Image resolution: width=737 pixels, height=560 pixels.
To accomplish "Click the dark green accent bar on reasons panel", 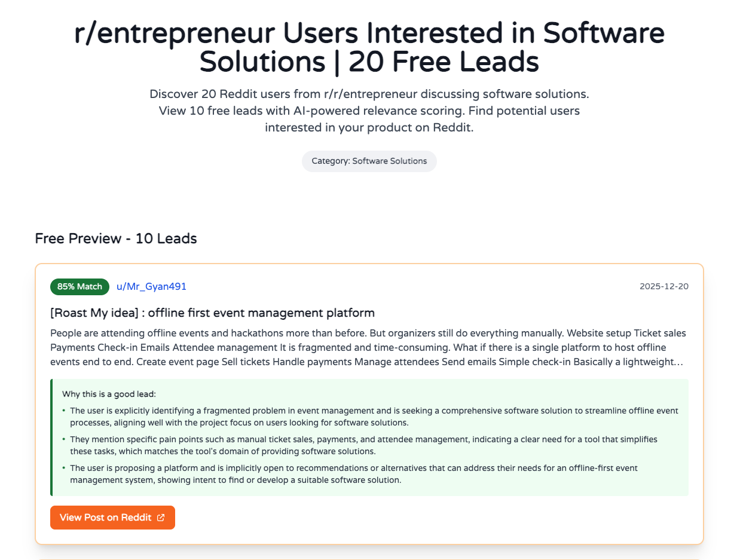I will click(51, 437).
